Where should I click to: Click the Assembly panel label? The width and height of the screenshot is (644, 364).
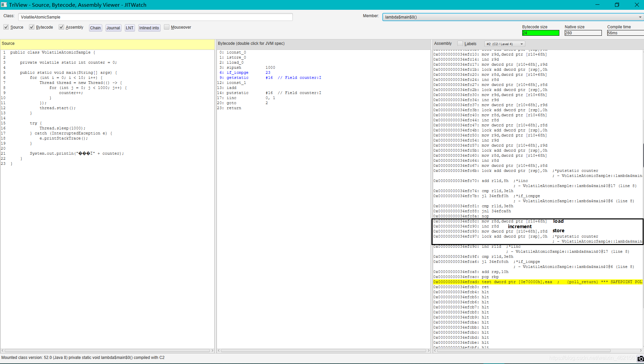(443, 43)
